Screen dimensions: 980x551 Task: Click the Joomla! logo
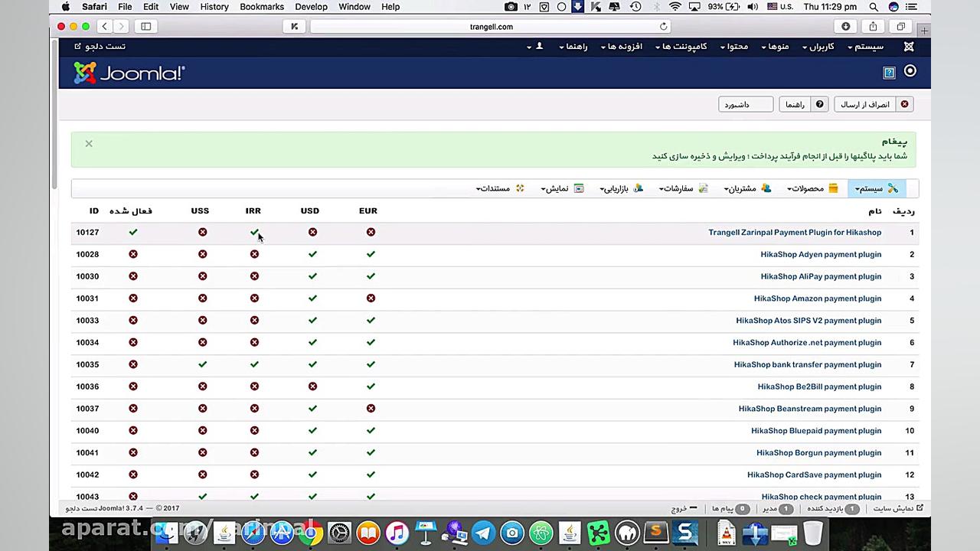tap(129, 73)
